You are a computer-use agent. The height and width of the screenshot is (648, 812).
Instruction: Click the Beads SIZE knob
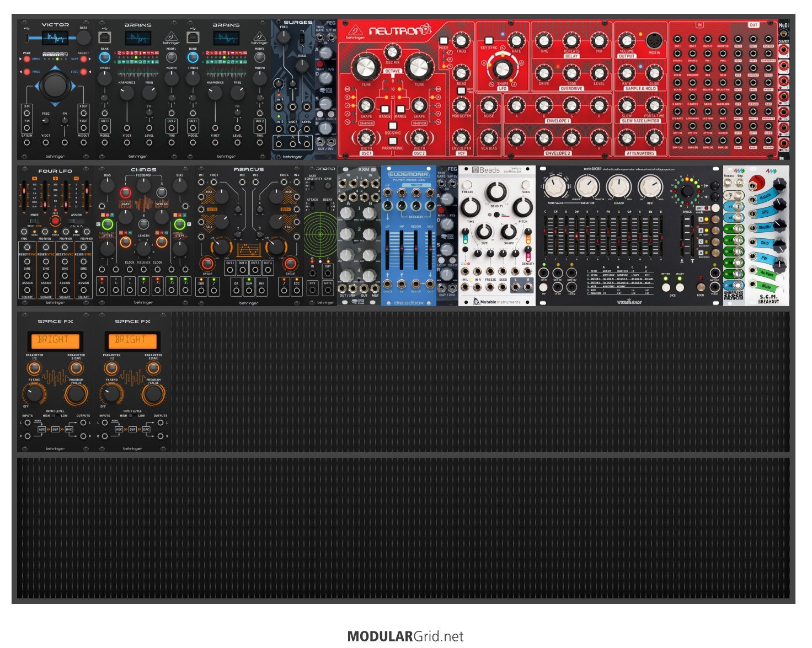coord(484,232)
